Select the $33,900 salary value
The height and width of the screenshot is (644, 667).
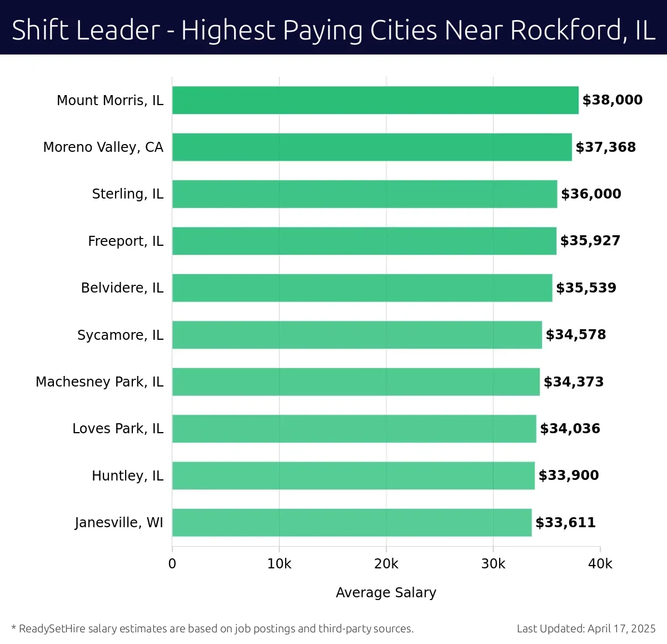[569, 475]
